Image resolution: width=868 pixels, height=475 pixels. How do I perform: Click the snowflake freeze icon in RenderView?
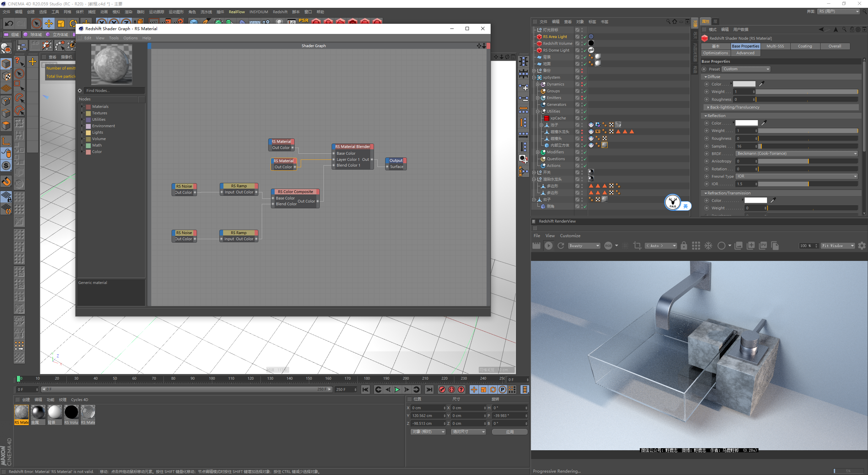tap(708, 246)
